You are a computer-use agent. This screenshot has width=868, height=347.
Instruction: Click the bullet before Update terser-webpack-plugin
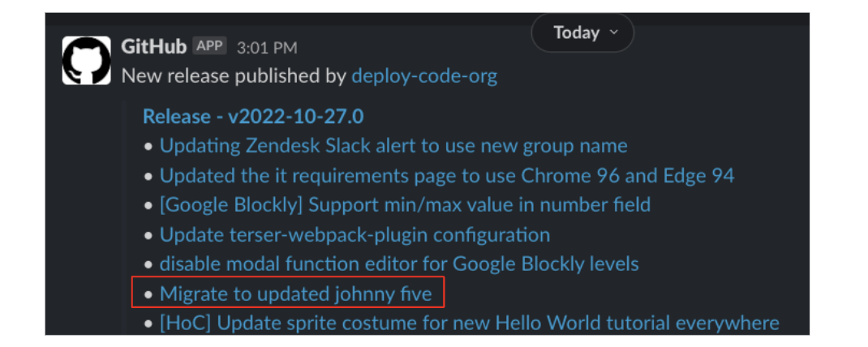[x=148, y=236]
